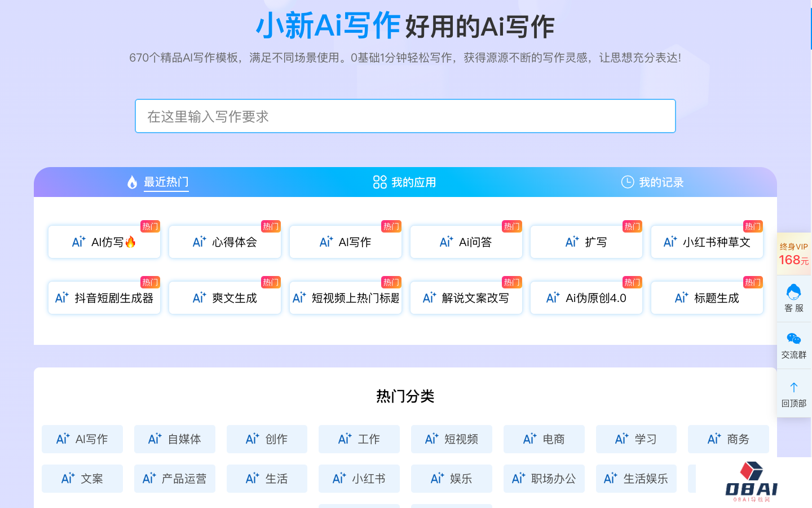The image size is (812, 508).
Task: Open the 抖音短剧生成器 tool
Action: click(104, 298)
